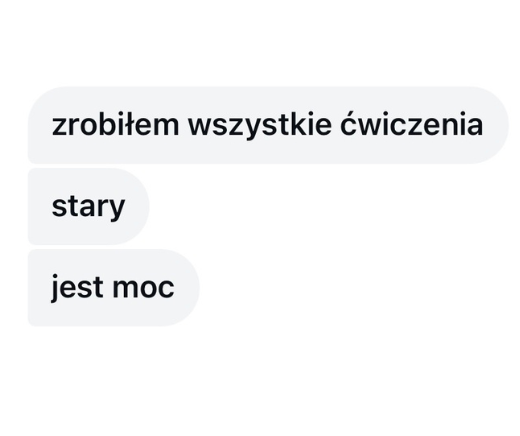520x436 pixels.
Task: Click the word 'wszystkie' in first message
Action: click(260, 127)
